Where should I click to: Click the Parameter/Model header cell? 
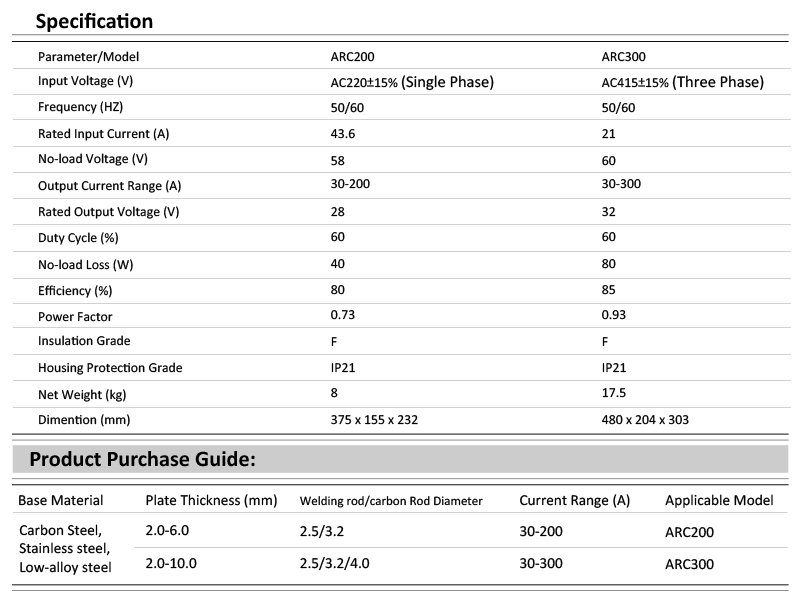(88, 57)
